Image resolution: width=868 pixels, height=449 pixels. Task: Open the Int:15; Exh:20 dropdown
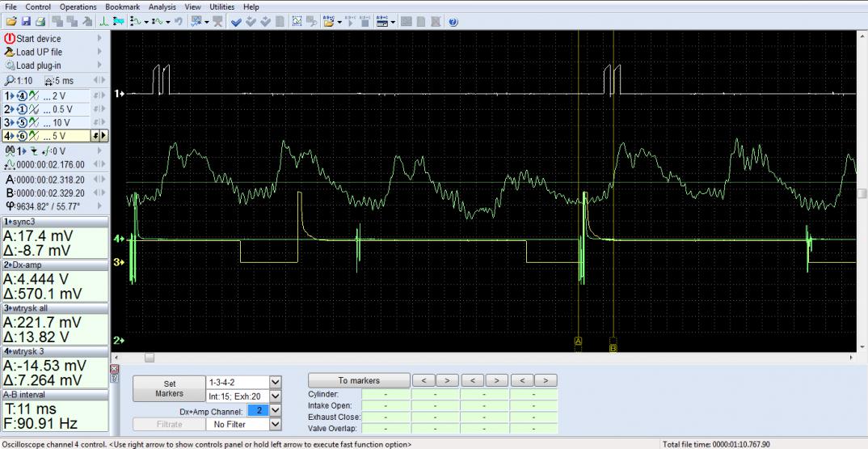[275, 396]
